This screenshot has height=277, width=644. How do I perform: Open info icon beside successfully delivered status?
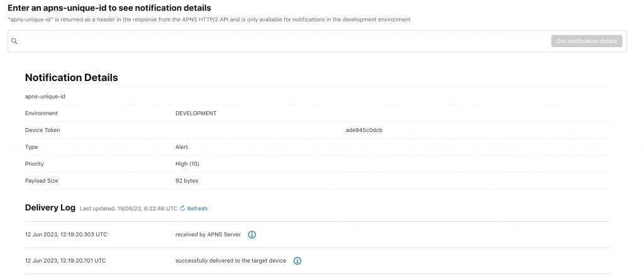point(297,261)
